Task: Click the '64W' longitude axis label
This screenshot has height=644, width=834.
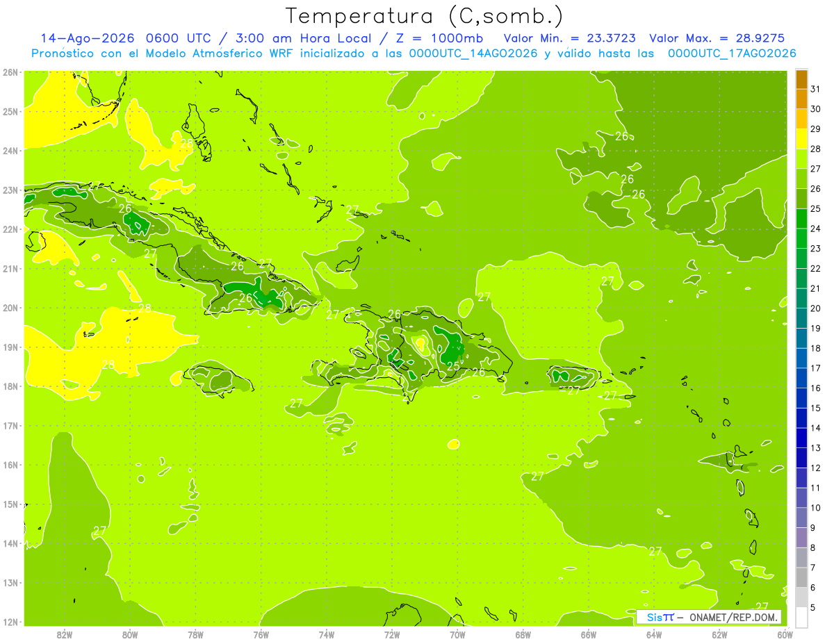Action: tap(654, 634)
